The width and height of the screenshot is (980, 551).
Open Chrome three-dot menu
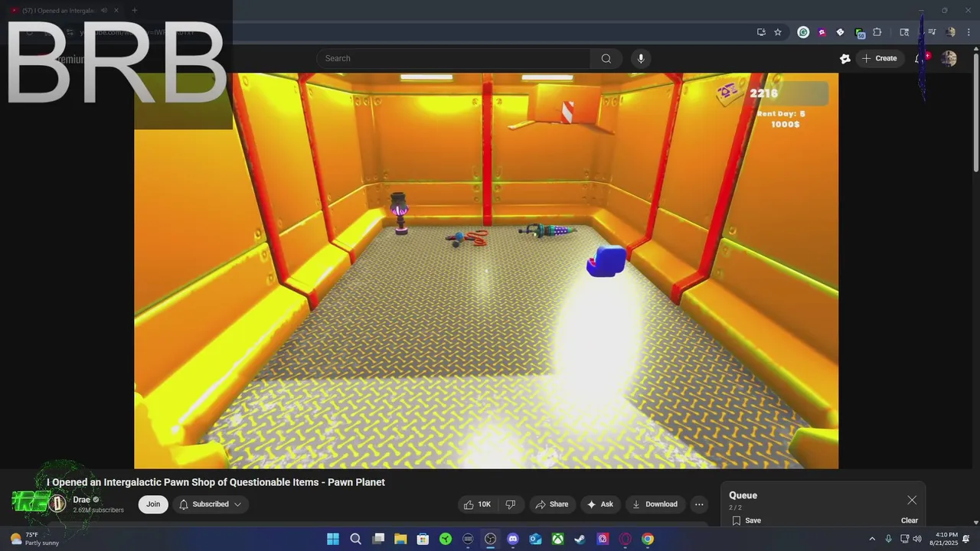pyautogui.click(x=969, y=32)
